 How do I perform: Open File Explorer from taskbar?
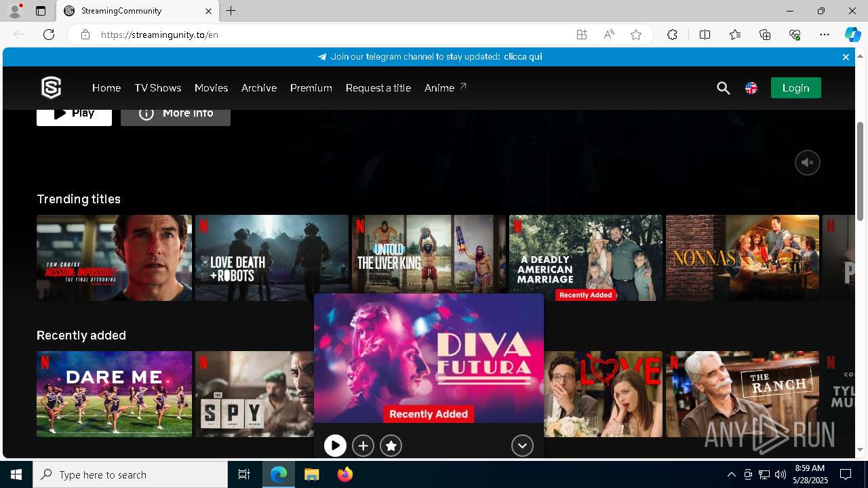tap(312, 474)
